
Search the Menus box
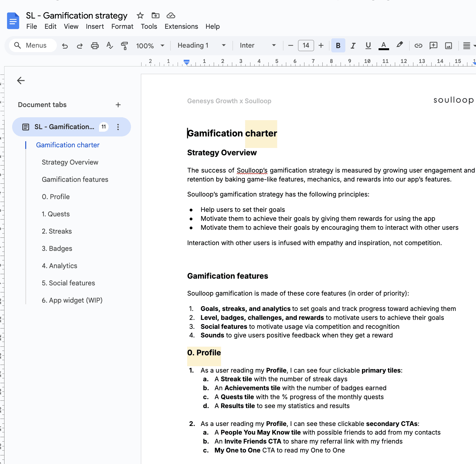(33, 45)
